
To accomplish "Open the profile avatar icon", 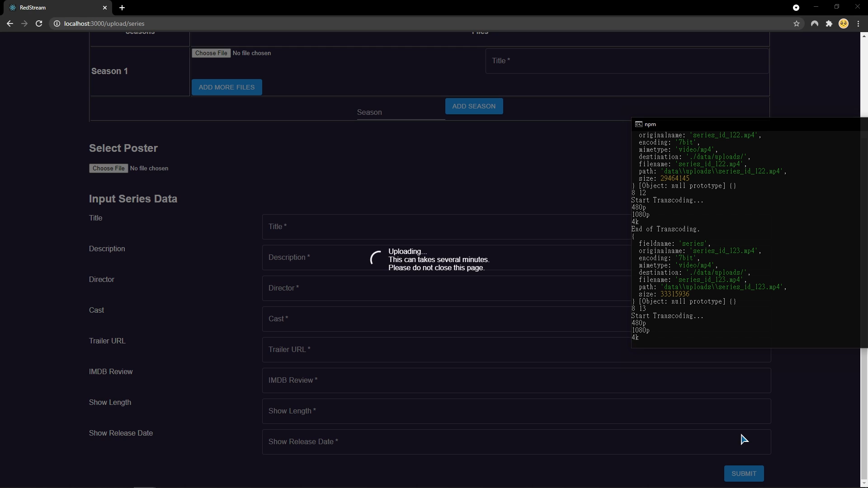I will (x=844, y=23).
